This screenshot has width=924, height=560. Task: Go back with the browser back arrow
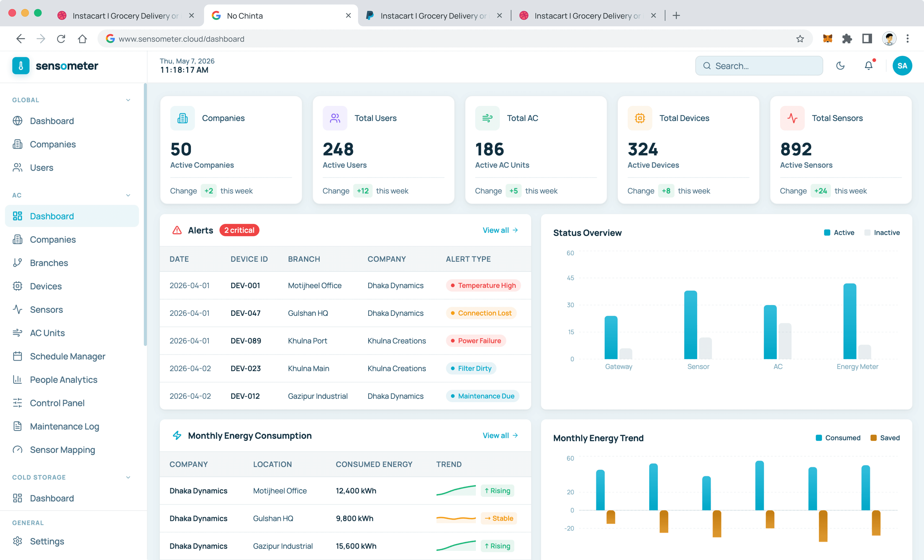coord(21,38)
